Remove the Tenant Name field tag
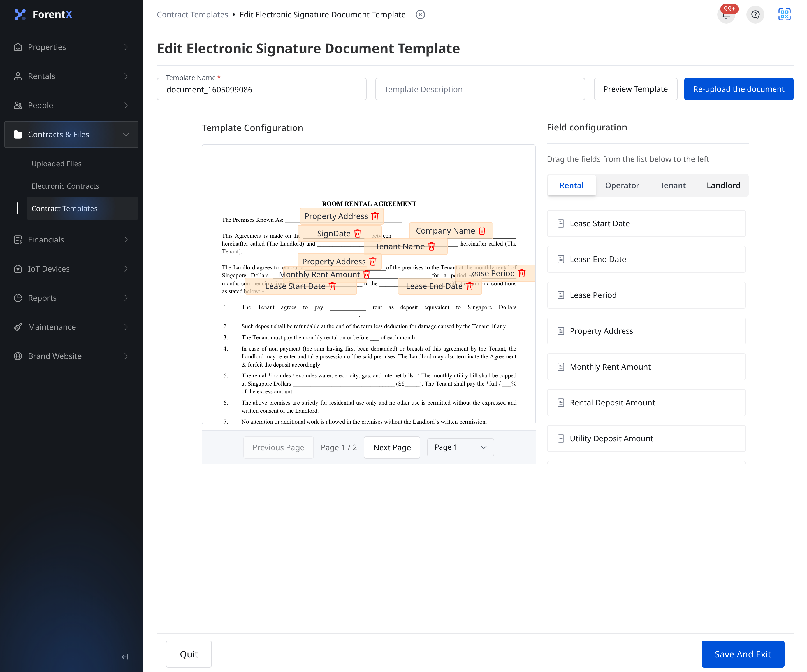This screenshot has height=672, width=807. [432, 246]
